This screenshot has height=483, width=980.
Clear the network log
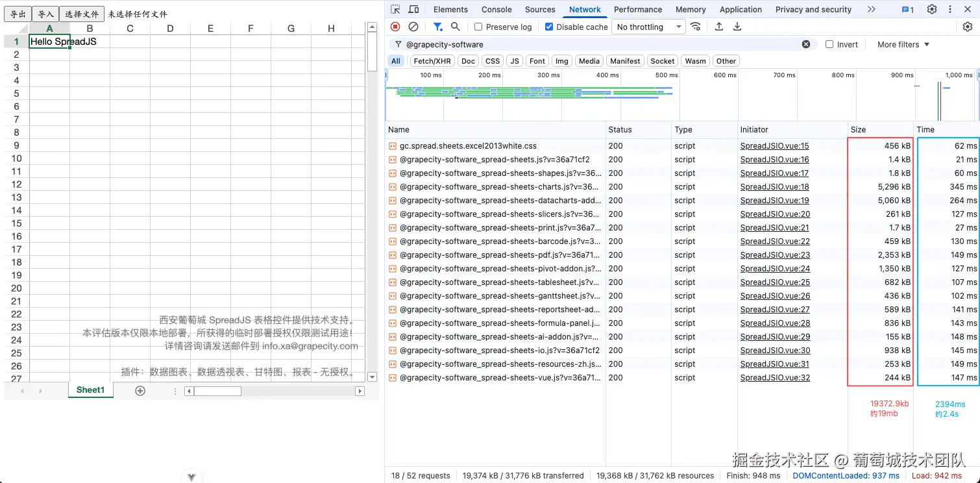point(413,27)
